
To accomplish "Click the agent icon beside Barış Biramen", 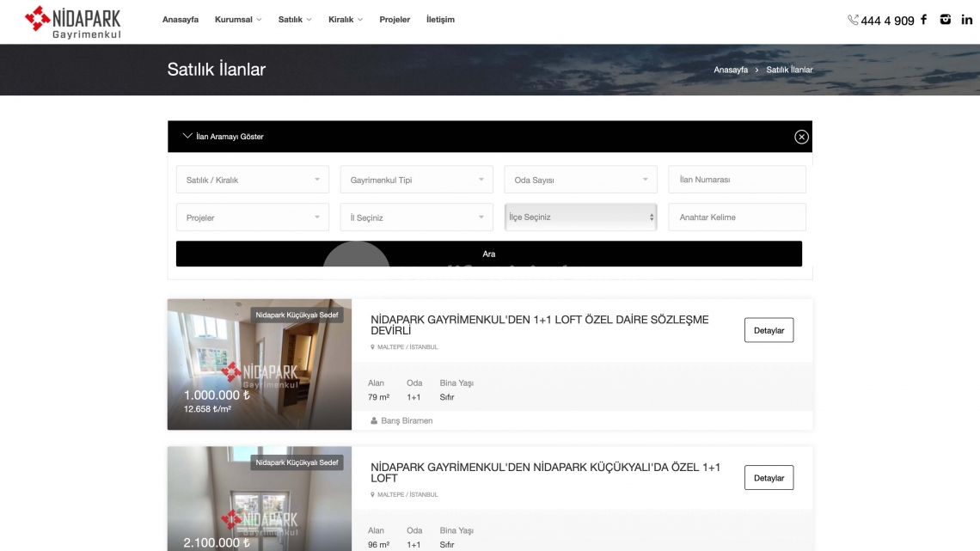I will 373,420.
